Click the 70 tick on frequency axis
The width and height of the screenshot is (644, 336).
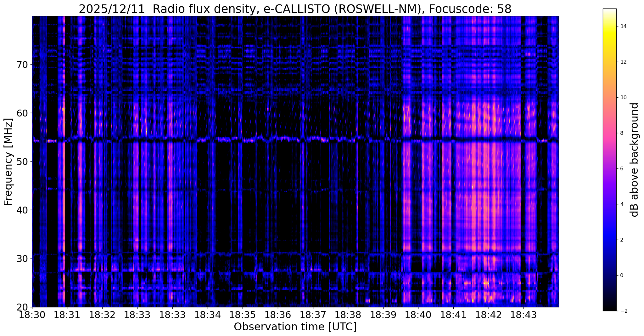[22, 65]
